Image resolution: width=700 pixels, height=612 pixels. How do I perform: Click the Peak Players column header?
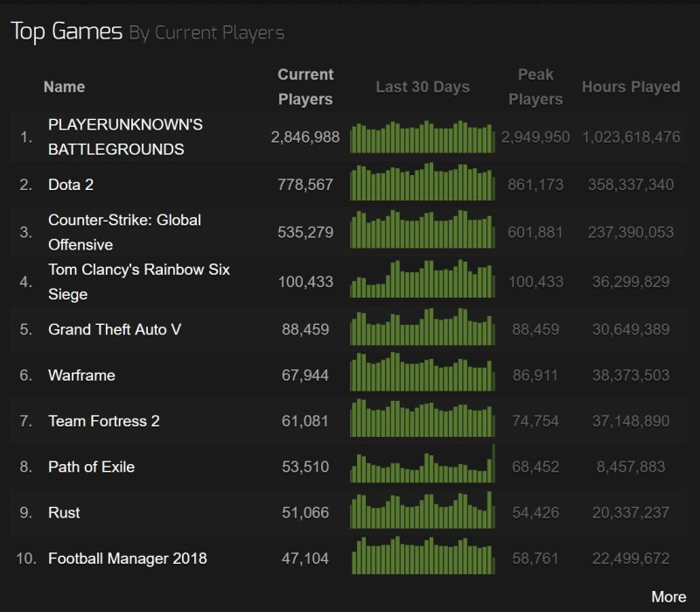coord(535,87)
